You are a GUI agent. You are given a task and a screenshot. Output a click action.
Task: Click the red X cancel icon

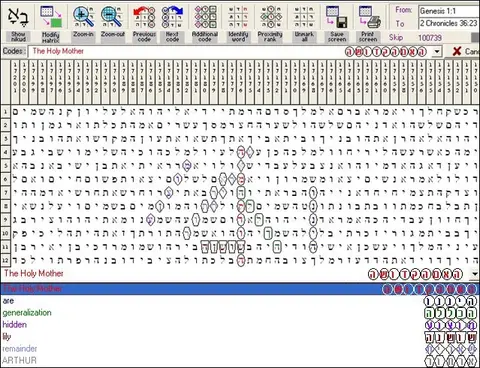coord(457,51)
